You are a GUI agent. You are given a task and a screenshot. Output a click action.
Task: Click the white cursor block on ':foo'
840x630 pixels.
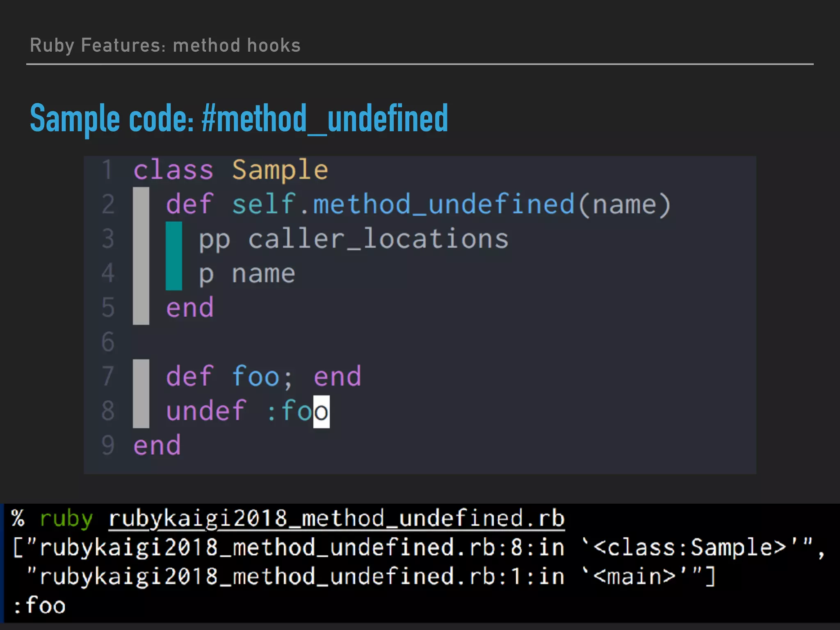[321, 411]
